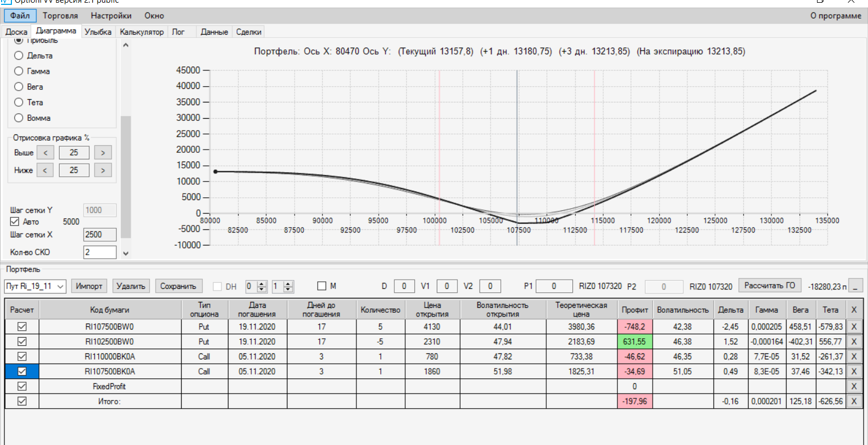Open the Настройки menu
The width and height of the screenshot is (868, 445).
(111, 16)
